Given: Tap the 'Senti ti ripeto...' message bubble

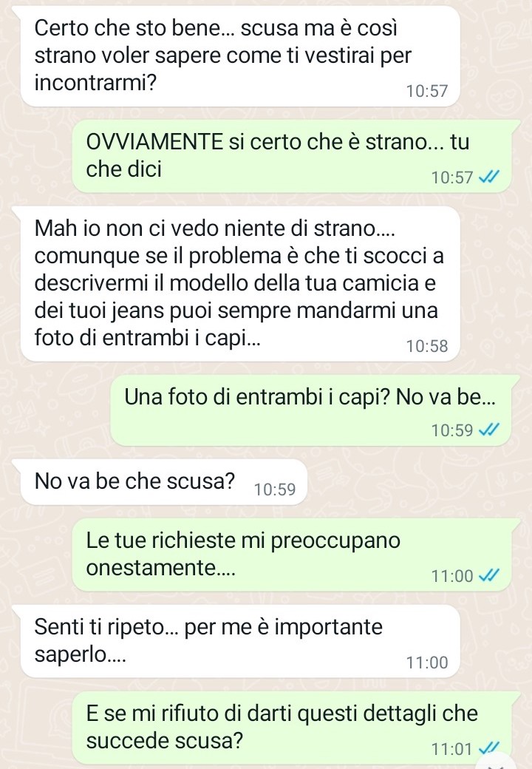Looking at the screenshot, I should coord(240,641).
